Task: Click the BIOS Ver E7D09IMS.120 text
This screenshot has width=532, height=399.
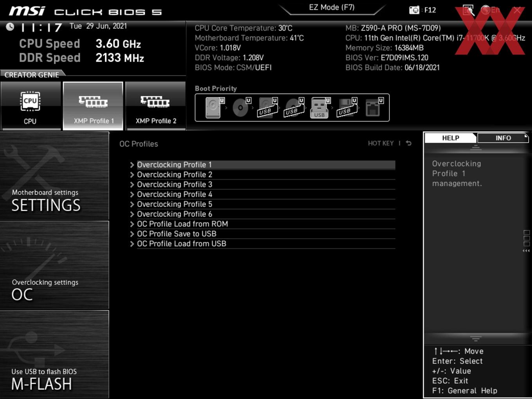Action: point(387,58)
